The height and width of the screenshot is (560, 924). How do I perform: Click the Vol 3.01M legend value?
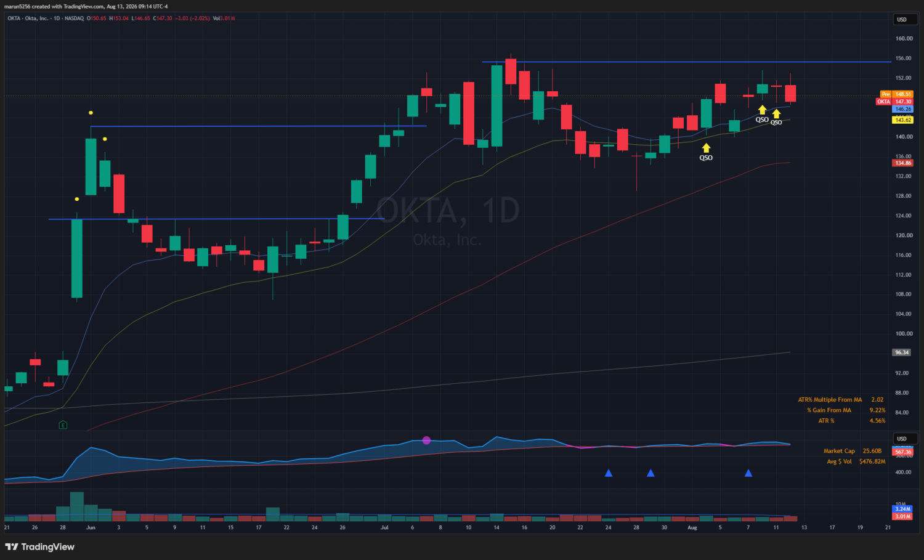pyautogui.click(x=224, y=18)
